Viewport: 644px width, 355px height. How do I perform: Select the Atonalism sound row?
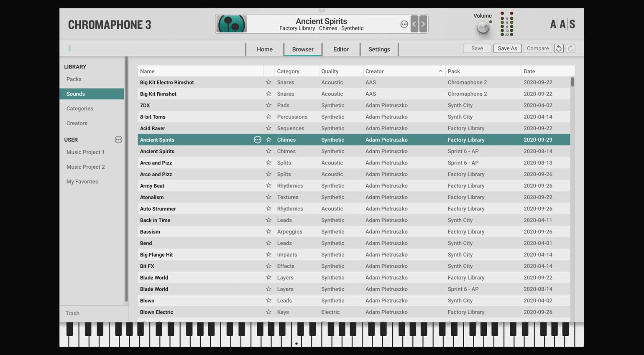click(354, 197)
